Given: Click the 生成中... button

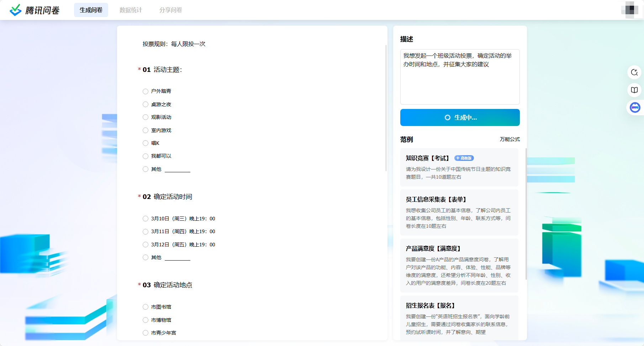Looking at the screenshot, I should click(460, 117).
